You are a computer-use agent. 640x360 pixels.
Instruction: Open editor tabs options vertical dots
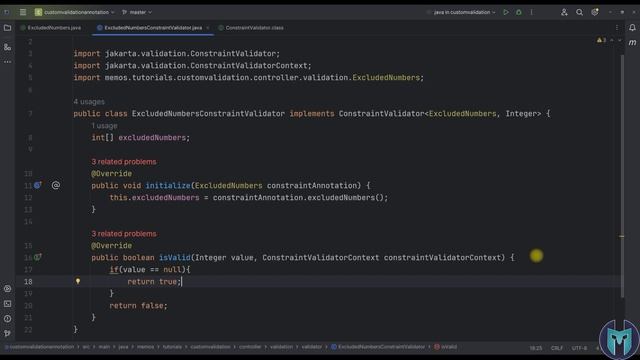click(x=617, y=28)
